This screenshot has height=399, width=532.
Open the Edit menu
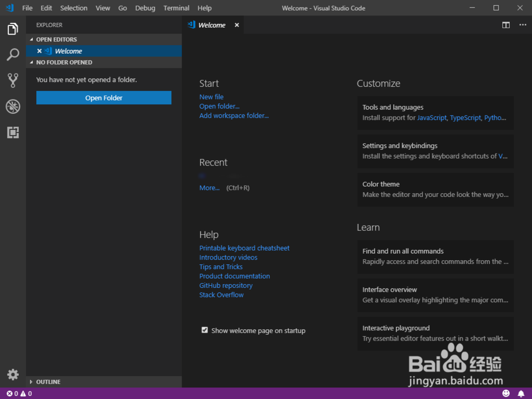click(x=46, y=8)
